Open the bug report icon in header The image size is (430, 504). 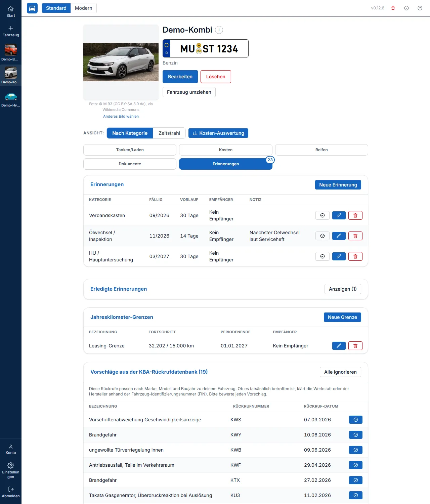[393, 8]
